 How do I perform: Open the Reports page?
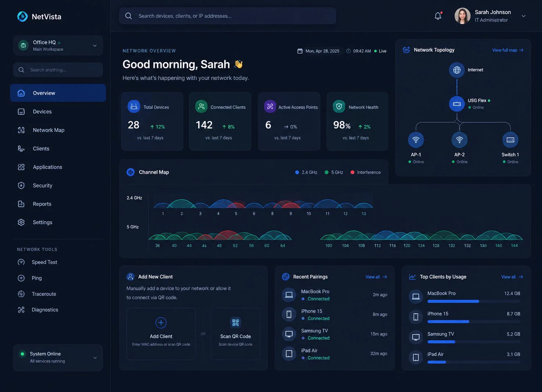tap(58, 204)
